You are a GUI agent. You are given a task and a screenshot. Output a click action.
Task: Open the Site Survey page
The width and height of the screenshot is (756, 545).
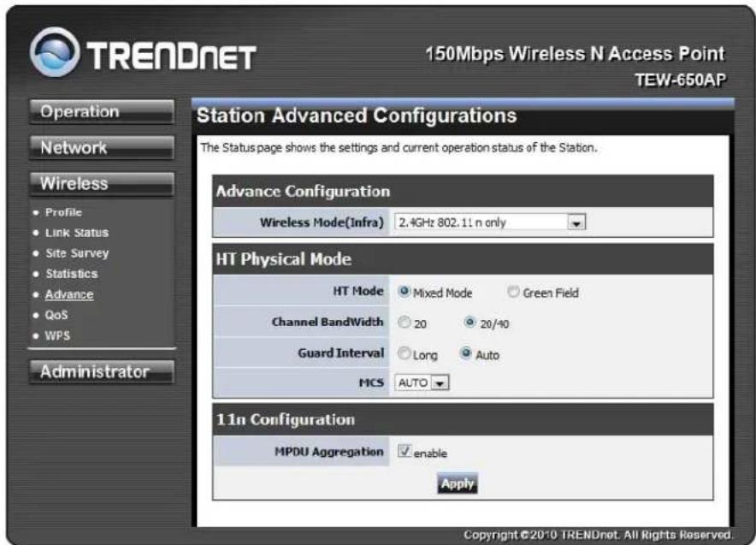[x=77, y=253]
